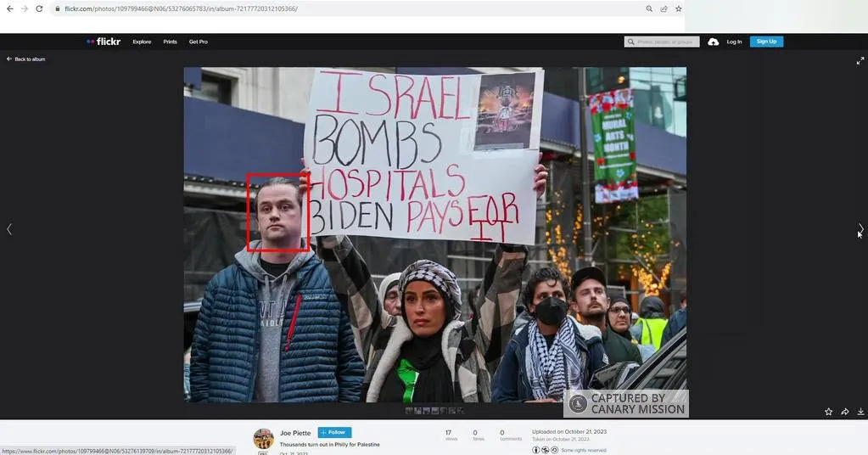This screenshot has height=455, width=868.
Task: Expand photo to fullscreen view
Action: pos(860,61)
